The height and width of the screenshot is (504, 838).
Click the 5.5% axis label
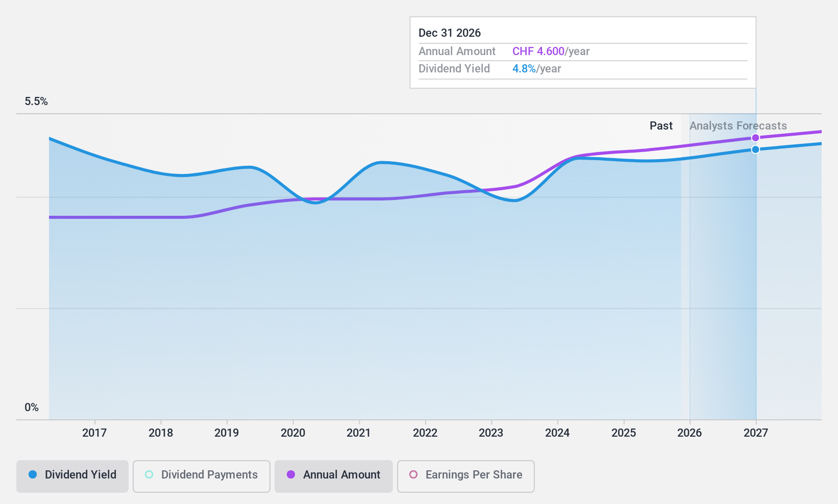tap(36, 101)
